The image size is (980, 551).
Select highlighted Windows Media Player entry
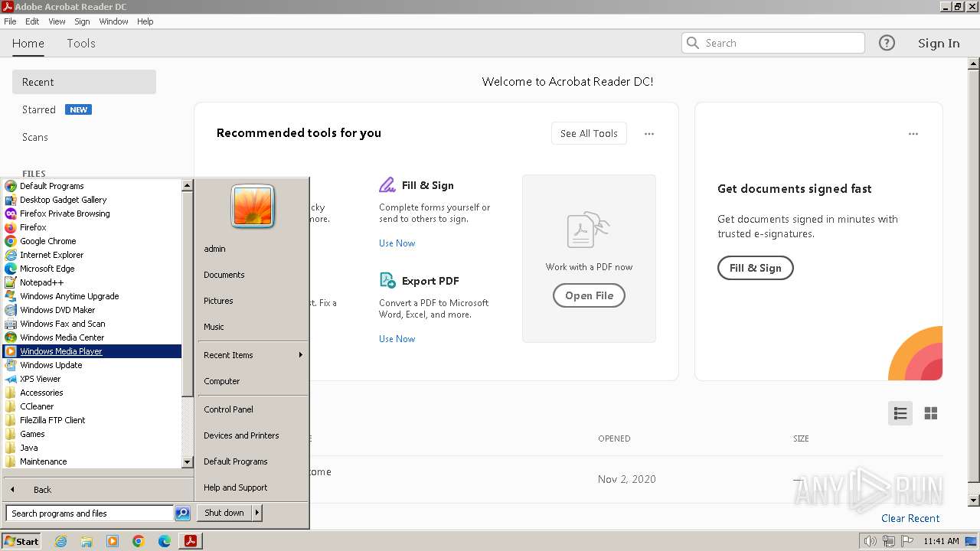point(92,351)
